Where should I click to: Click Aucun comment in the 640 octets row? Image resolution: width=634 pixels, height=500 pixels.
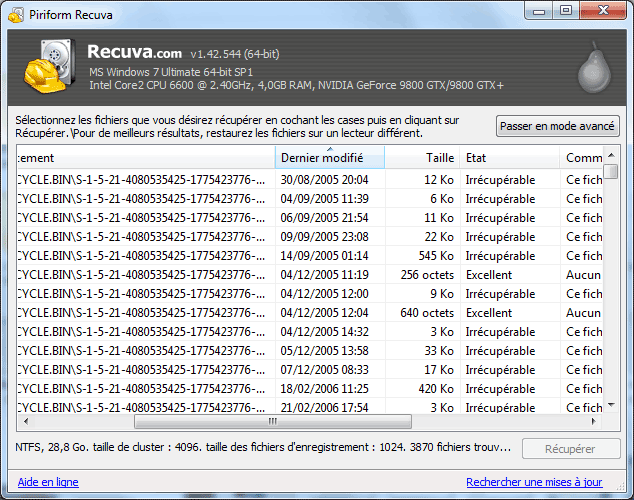[x=583, y=313]
